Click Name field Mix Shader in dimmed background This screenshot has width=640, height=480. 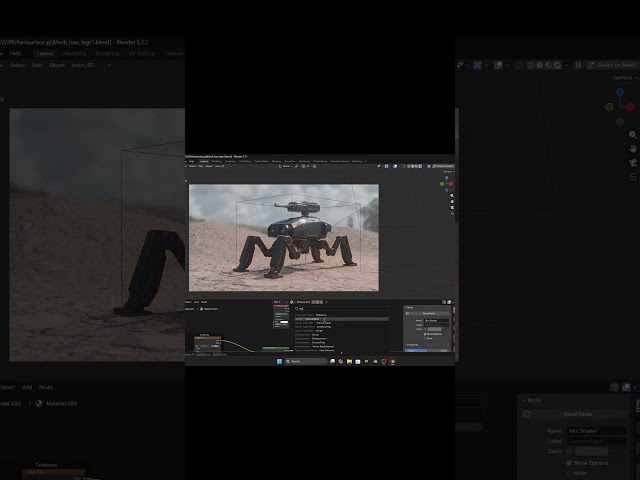click(x=596, y=431)
